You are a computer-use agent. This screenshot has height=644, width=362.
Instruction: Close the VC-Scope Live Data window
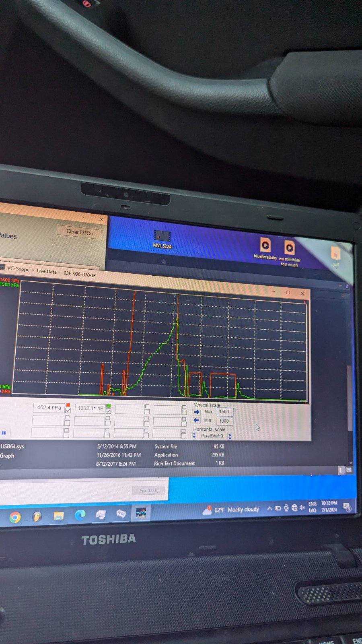pyautogui.click(x=302, y=293)
